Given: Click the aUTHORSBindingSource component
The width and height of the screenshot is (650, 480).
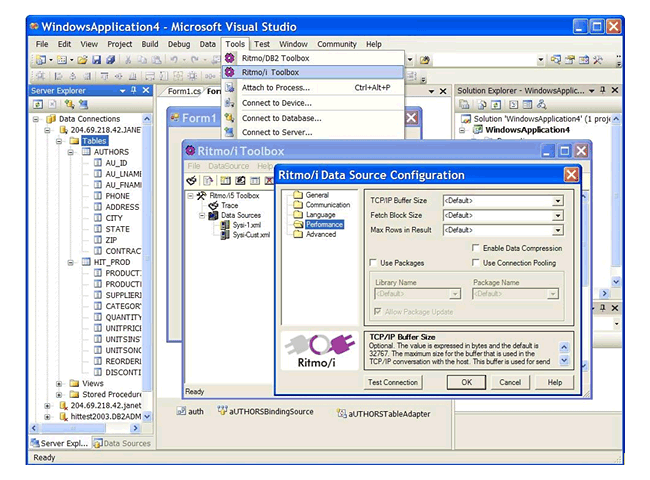Looking at the screenshot, I should click(x=265, y=411).
